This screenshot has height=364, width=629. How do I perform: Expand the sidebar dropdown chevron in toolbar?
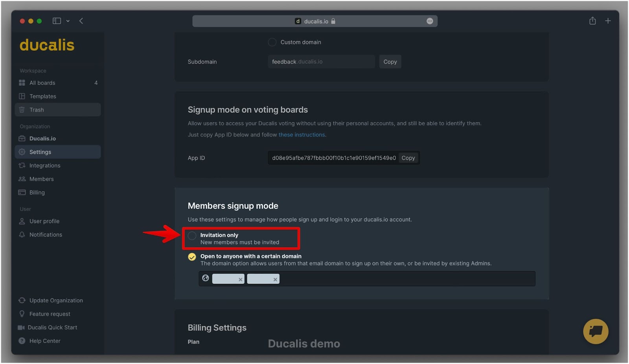[x=68, y=21]
